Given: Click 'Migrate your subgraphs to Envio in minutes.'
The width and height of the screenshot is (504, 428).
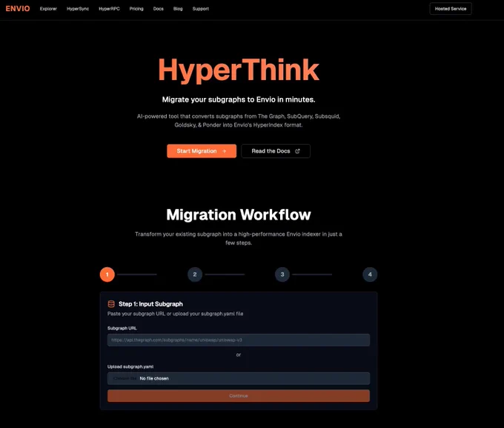Looking at the screenshot, I should click(x=239, y=99).
